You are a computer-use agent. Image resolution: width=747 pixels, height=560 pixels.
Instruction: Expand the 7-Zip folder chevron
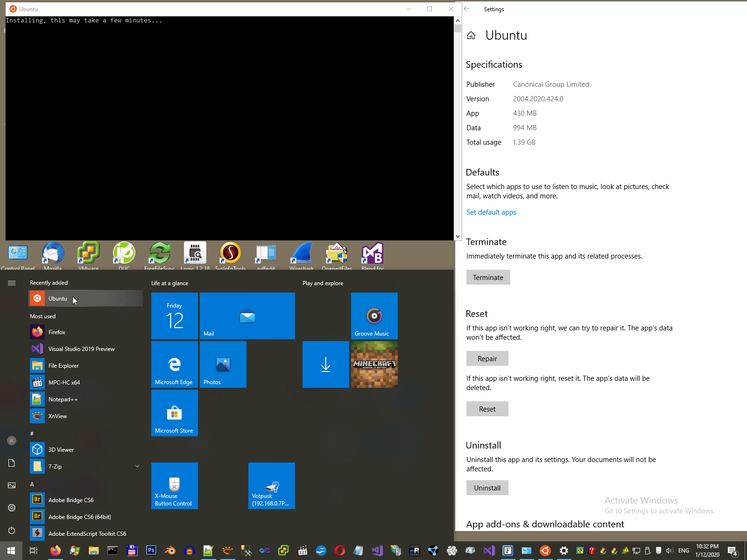[137, 466]
